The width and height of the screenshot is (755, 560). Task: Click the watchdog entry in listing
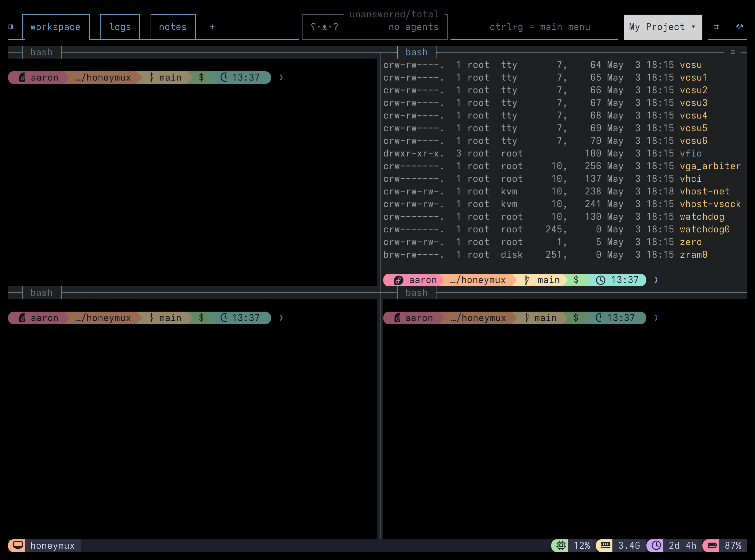[x=702, y=217]
